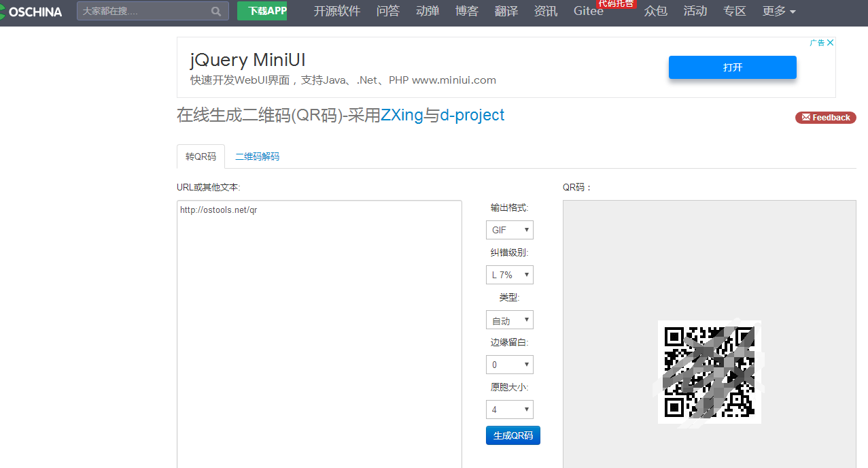Screen dimensions: 868x468
Task: Click the ad description text with www.miniui.com
Action: point(343,80)
